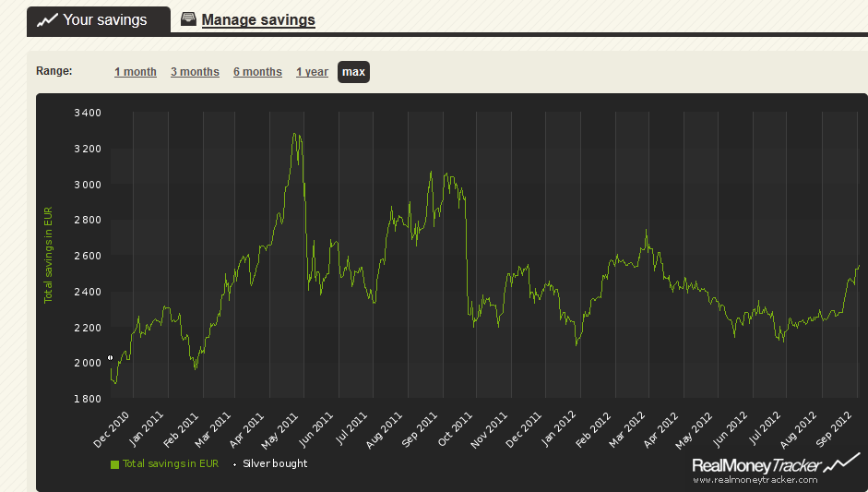Click the line chart icon in Your savings tab
This screenshot has height=492, width=868.
tap(46, 19)
